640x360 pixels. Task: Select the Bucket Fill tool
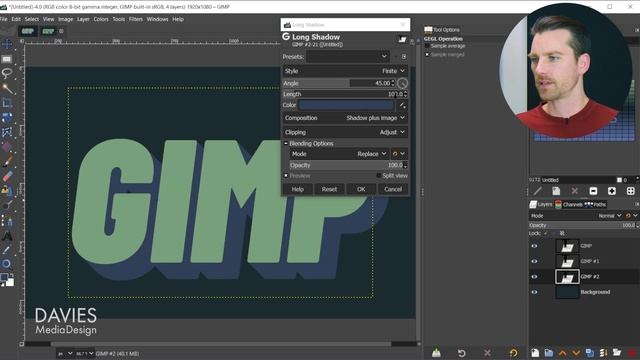pos(7,147)
